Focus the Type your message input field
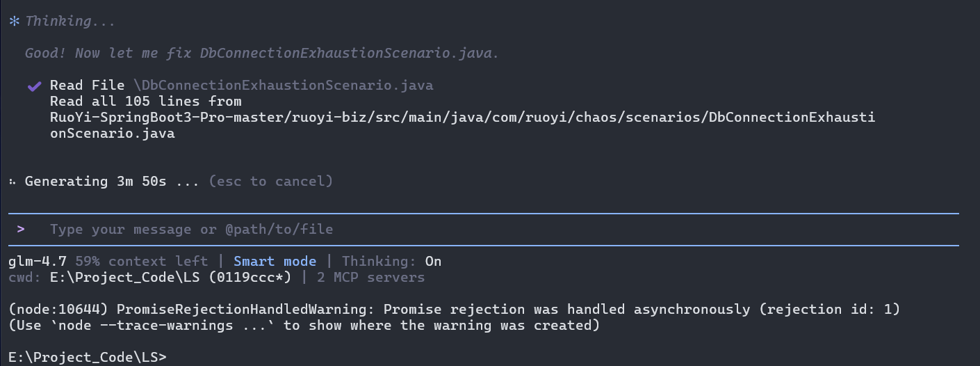This screenshot has width=980, height=366. (191, 229)
